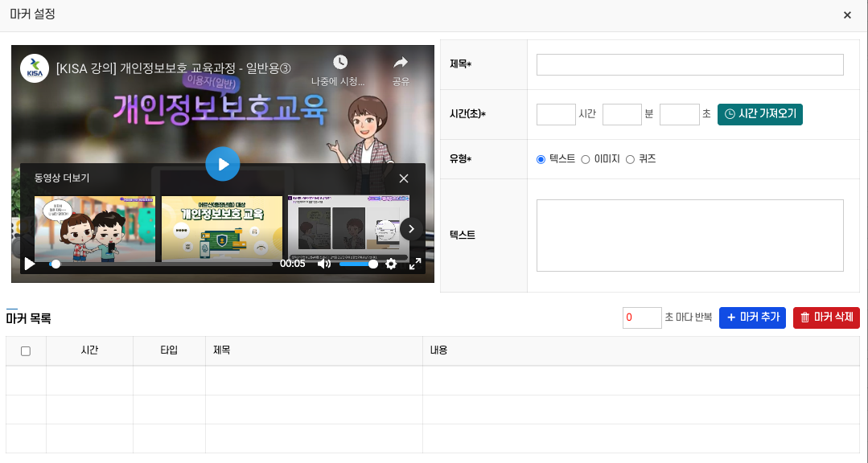Select the 텍스트 radio button

pyautogui.click(x=541, y=160)
